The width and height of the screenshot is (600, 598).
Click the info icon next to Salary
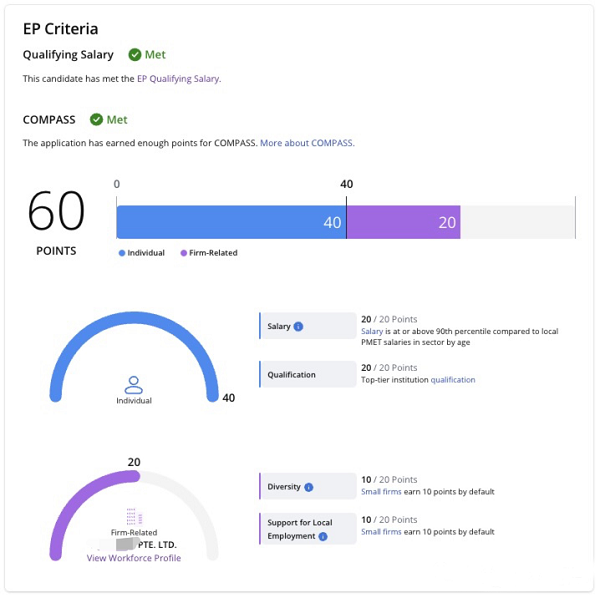299,326
